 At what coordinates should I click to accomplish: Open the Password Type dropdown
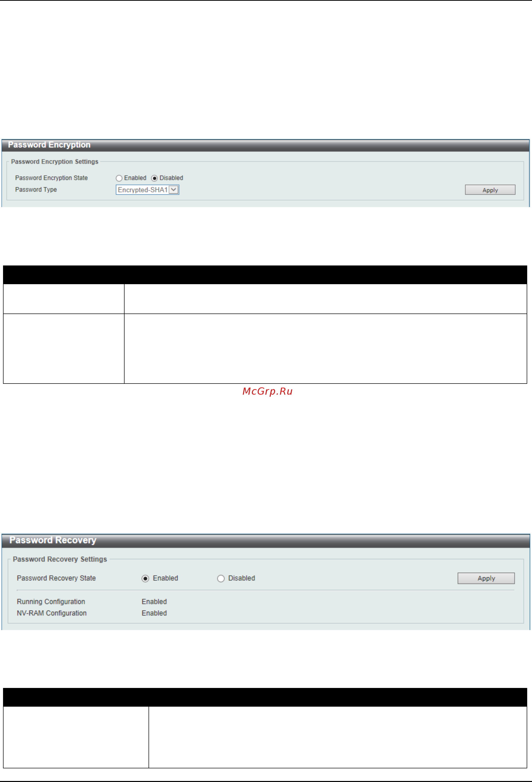(147, 190)
